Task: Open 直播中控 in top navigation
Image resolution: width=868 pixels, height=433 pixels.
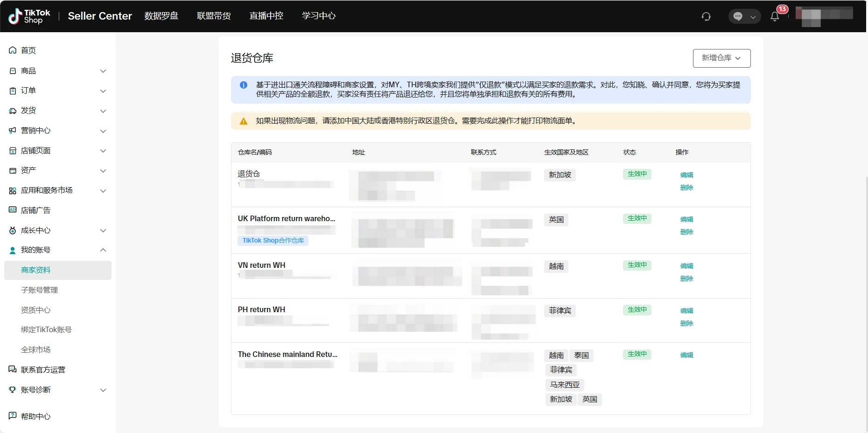Action: click(266, 16)
